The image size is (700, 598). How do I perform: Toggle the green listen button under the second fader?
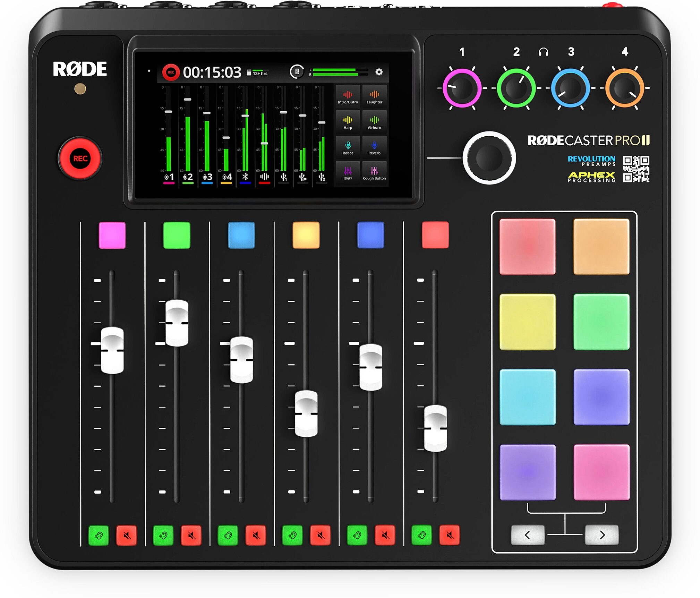click(x=163, y=536)
